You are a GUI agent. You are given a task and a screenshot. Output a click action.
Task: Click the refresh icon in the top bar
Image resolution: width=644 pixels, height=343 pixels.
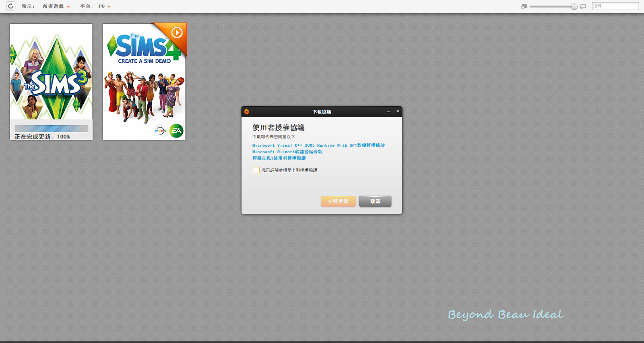pyautogui.click(x=10, y=6)
